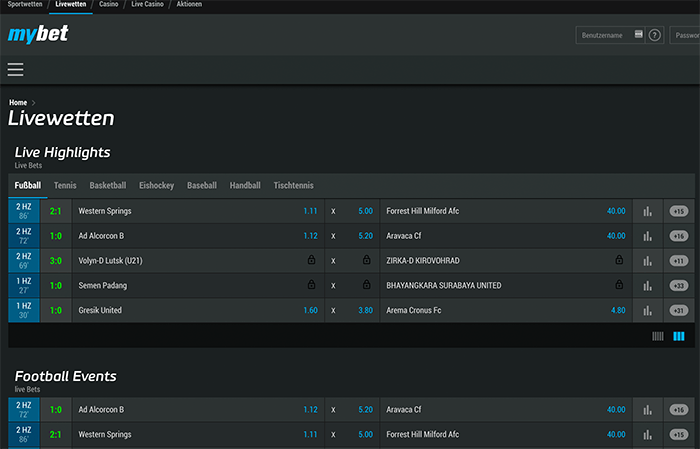This screenshot has width=700, height=449.
Task: Pick 40.00 odds for Aravaca Cf in Live Highlights
Action: [x=615, y=236]
